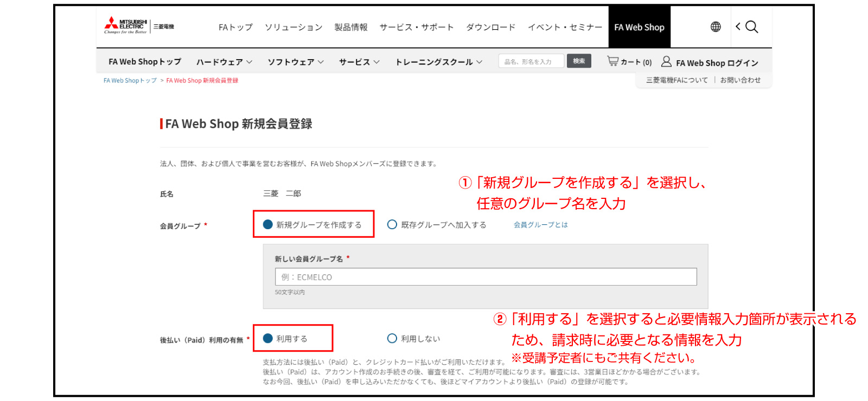868x401 pixels.
Task: Open the 会員グループとは link
Action: click(540, 225)
